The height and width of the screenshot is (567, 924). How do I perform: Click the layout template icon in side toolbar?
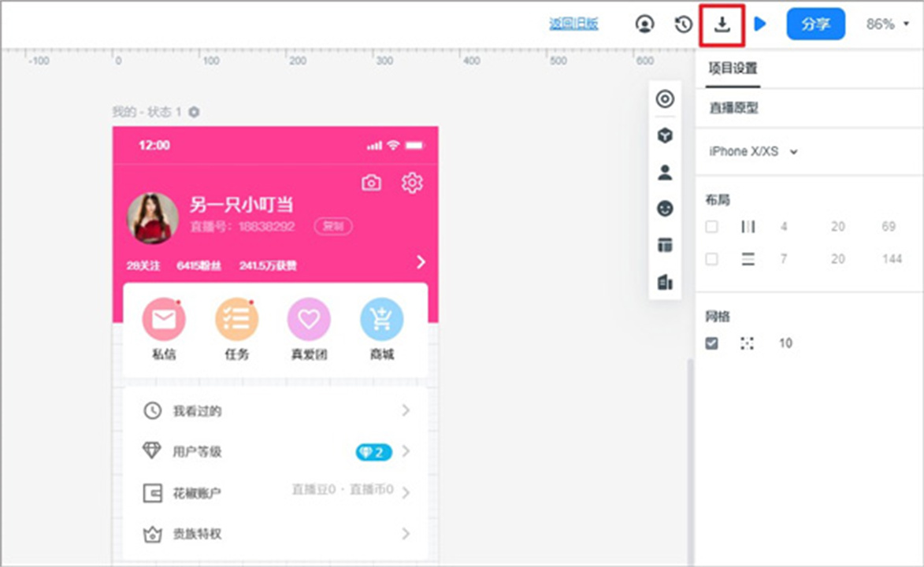(x=665, y=246)
